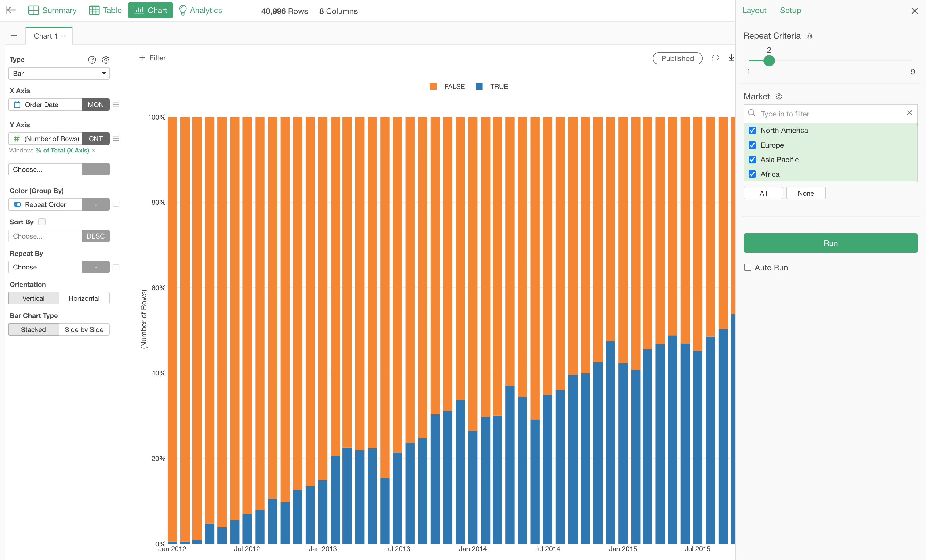Uncheck the Europe market checkbox

click(752, 145)
